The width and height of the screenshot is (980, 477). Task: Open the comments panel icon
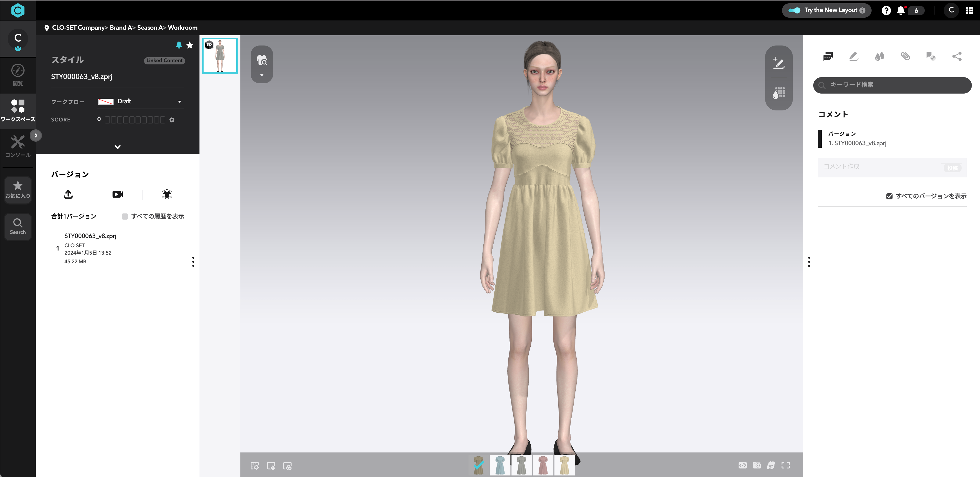click(x=828, y=56)
